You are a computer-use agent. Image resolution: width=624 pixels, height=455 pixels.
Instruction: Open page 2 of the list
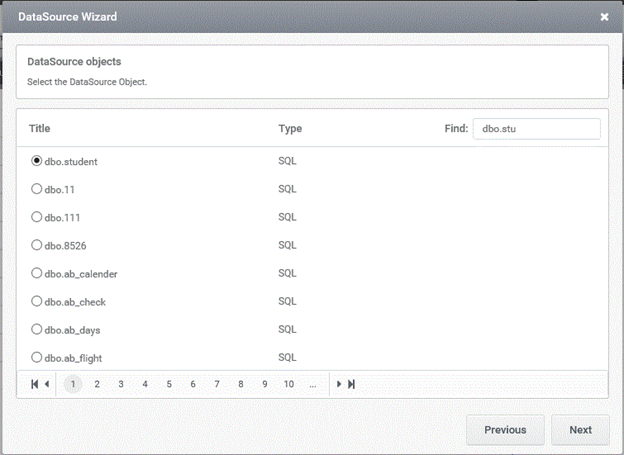(x=97, y=384)
